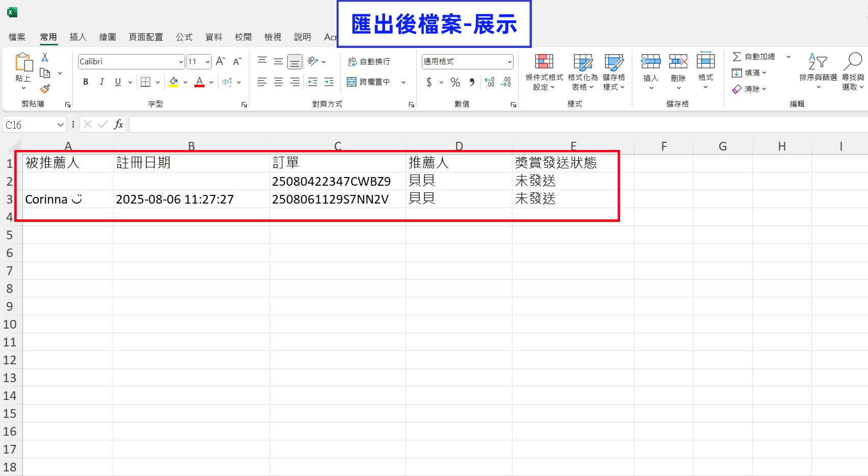Click the accounting dollar format icon
This screenshot has height=476, width=868.
click(429, 82)
